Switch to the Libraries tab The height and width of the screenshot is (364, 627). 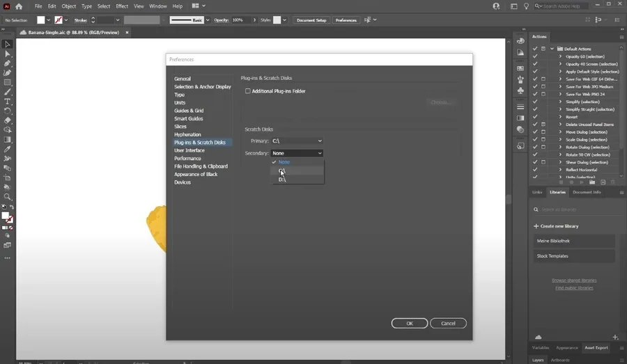coord(557,192)
